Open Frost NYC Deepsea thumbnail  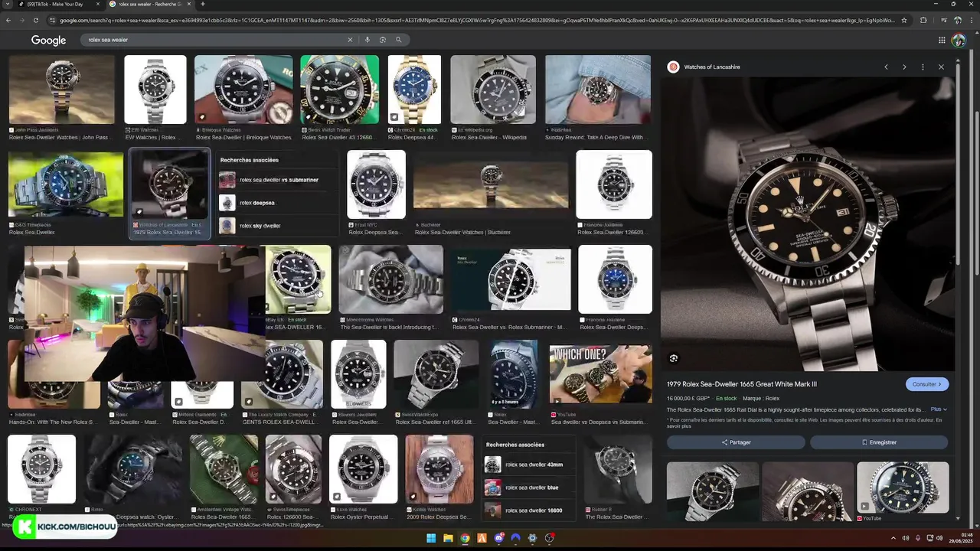(376, 184)
